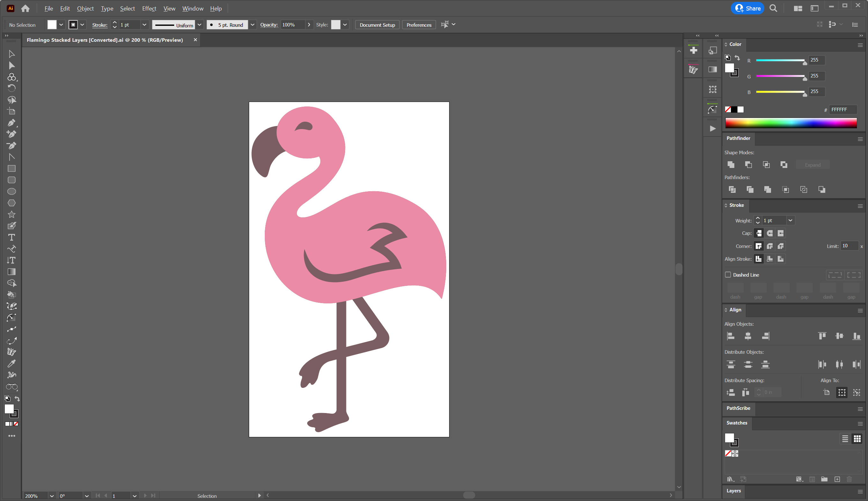Open the Layers panel tab
Screen dimensions: 868x501
tap(733, 491)
